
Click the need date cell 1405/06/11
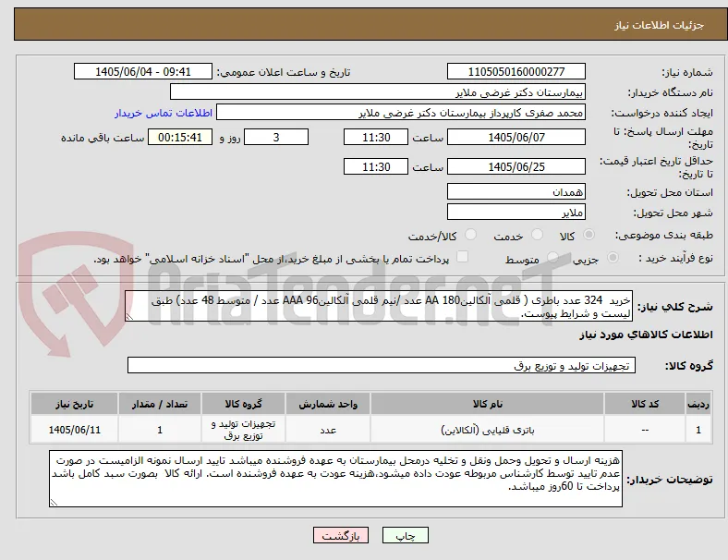74,430
